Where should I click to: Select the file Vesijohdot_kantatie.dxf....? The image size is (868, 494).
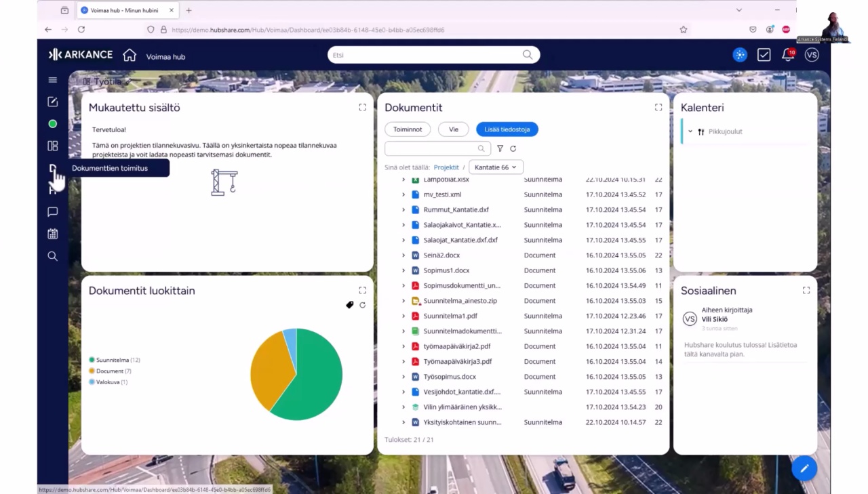462,392
